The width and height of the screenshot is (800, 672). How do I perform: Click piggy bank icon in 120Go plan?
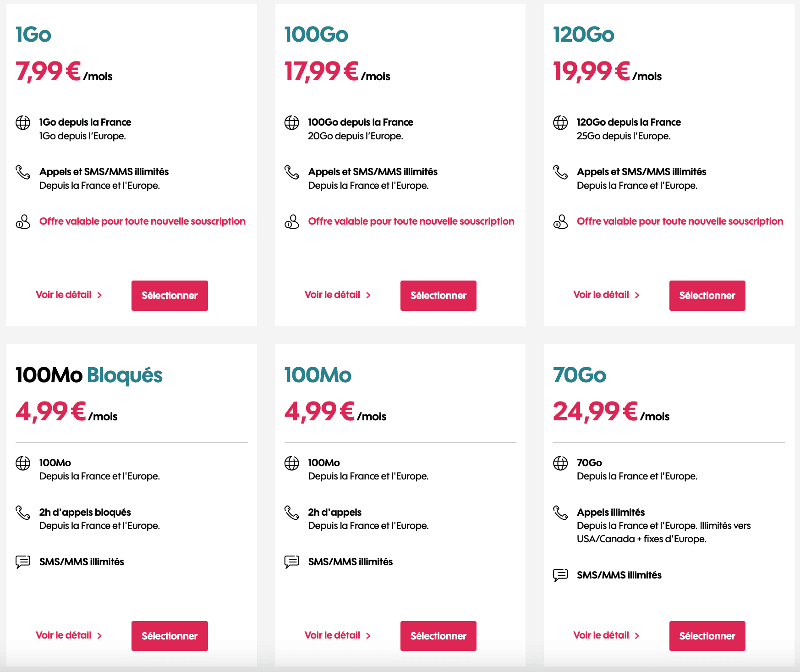pos(560,222)
